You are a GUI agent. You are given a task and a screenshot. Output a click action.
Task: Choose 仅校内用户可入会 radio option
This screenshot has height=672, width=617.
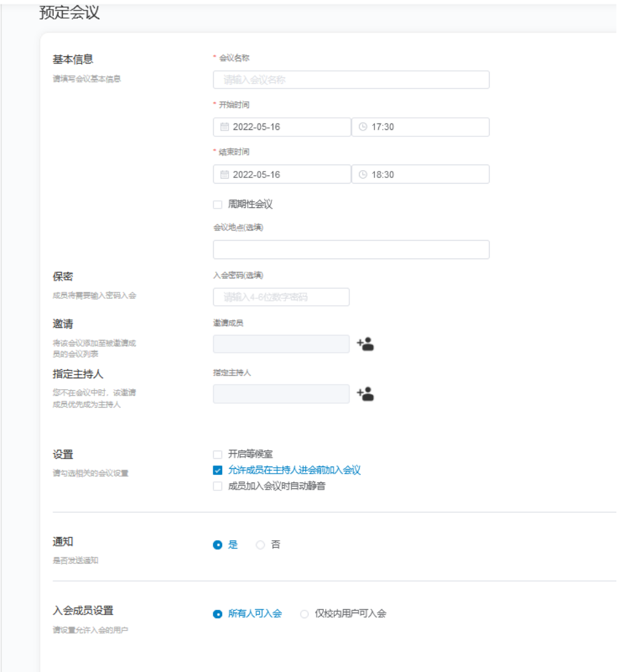pos(305,614)
